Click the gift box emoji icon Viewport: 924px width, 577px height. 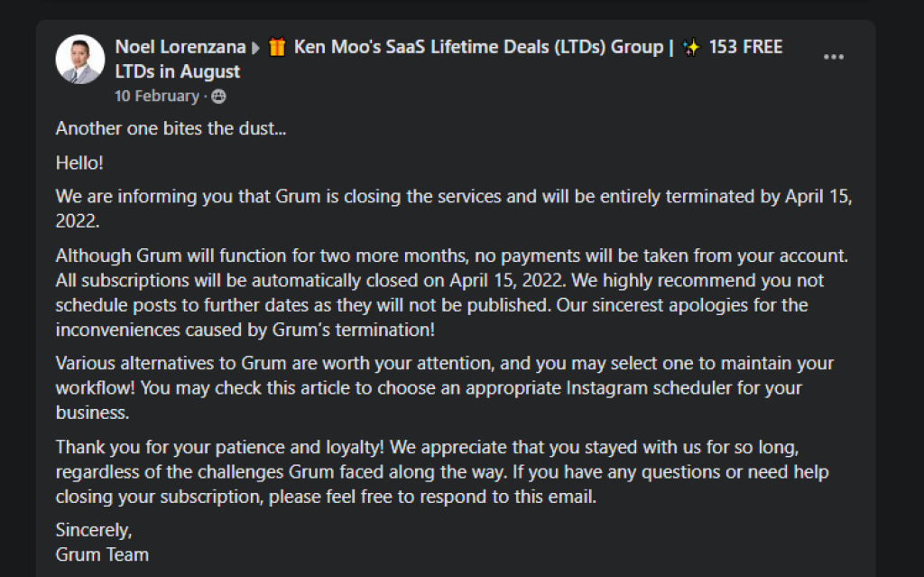tap(277, 47)
